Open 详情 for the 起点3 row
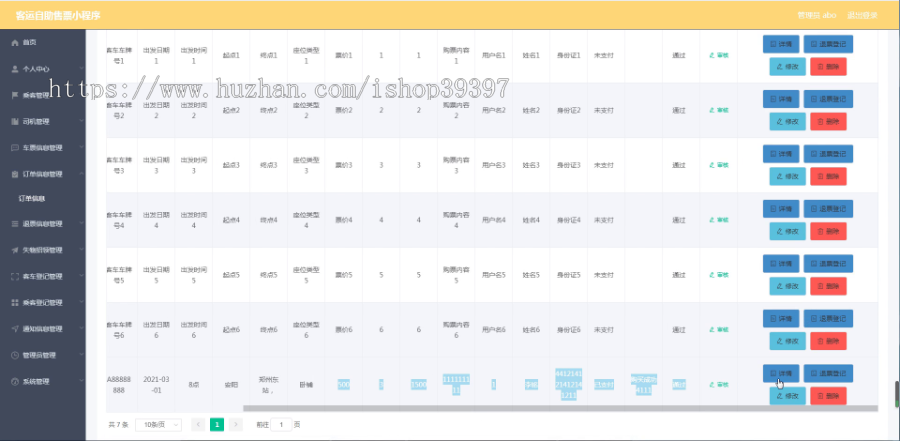The height and width of the screenshot is (441, 900). pyautogui.click(x=781, y=154)
